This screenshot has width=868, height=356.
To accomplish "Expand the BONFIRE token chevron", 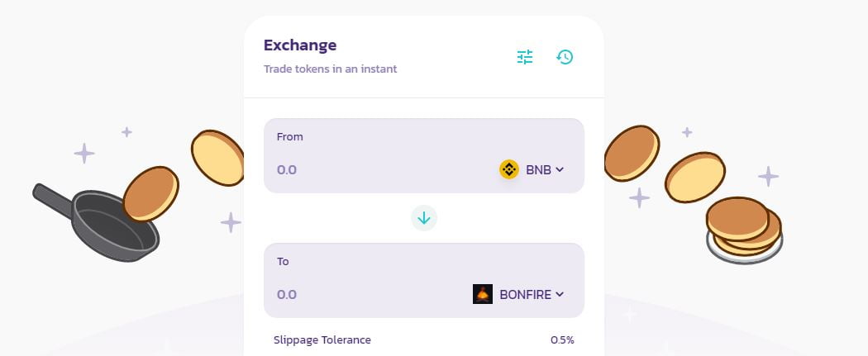I will (560, 294).
